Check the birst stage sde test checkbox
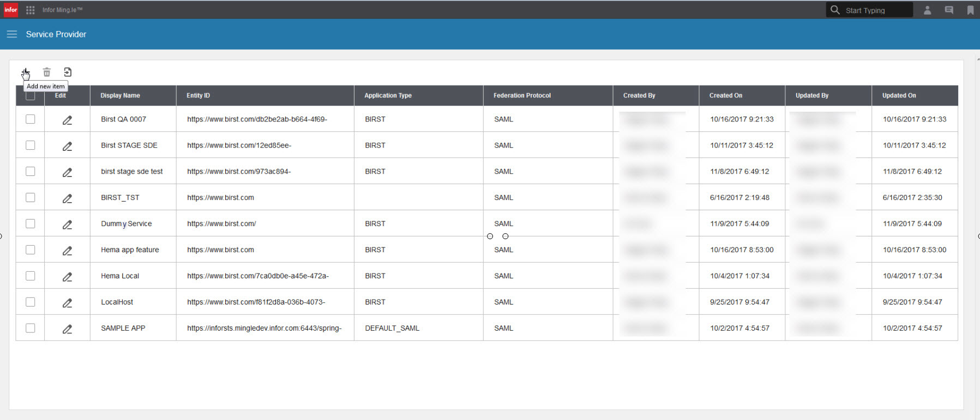The height and width of the screenshot is (420, 980). (31, 171)
